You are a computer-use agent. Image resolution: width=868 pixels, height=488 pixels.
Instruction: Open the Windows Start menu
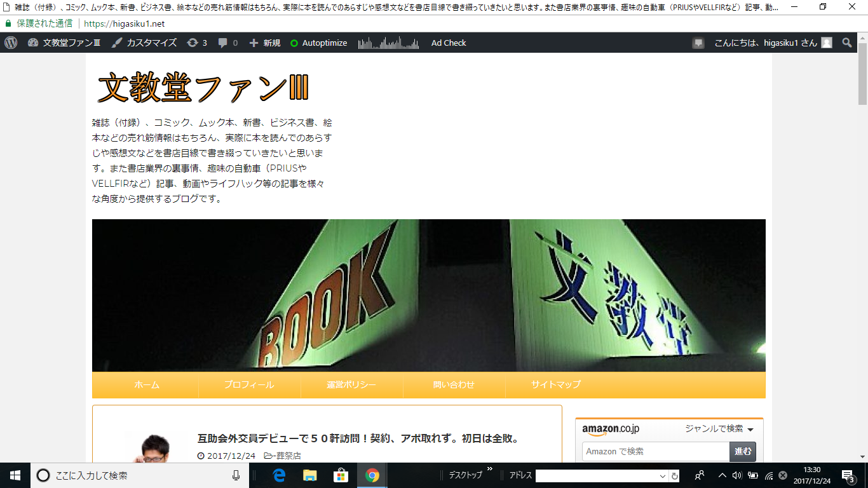click(x=15, y=475)
